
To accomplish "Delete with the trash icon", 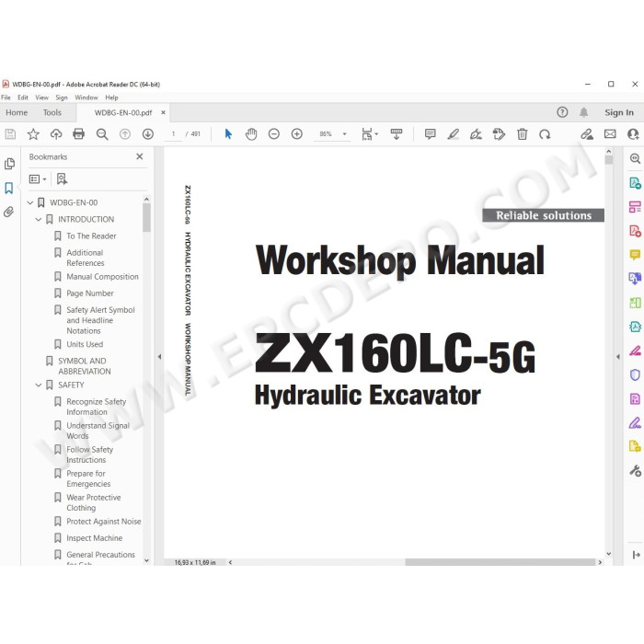I will click(x=522, y=134).
